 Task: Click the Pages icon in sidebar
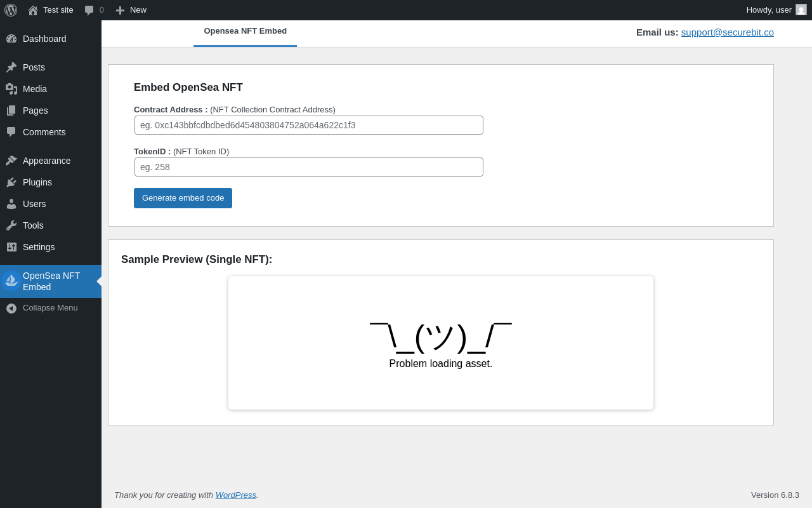click(x=11, y=110)
